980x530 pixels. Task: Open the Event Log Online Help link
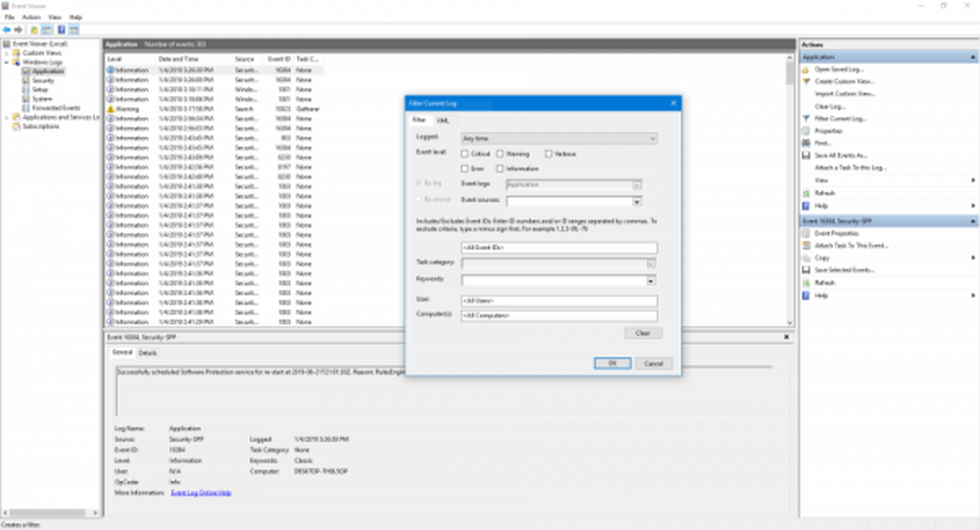click(201, 493)
